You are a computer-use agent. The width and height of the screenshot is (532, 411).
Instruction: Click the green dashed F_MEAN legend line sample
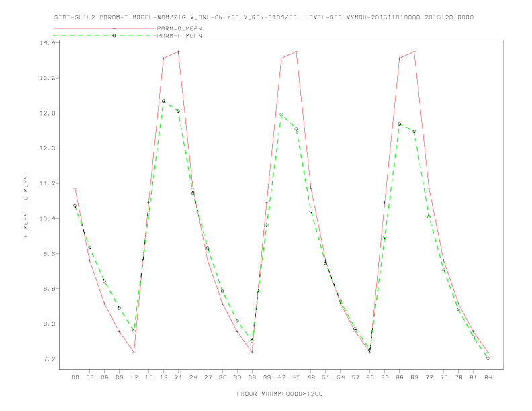104,36
